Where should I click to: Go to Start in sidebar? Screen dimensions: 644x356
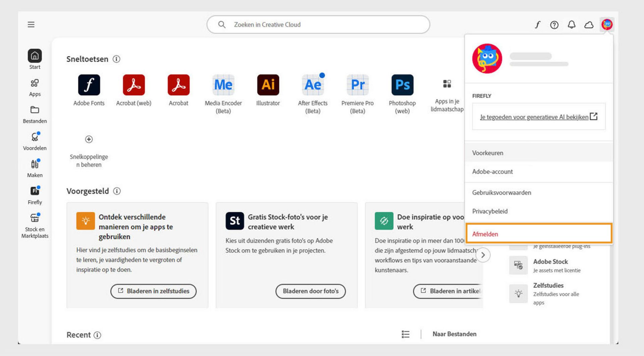(x=35, y=59)
